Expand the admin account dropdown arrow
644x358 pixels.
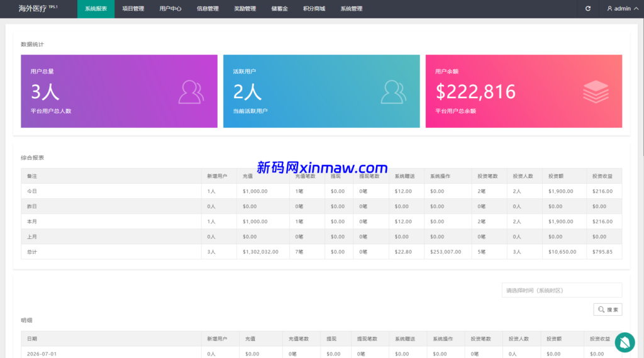[x=636, y=9]
